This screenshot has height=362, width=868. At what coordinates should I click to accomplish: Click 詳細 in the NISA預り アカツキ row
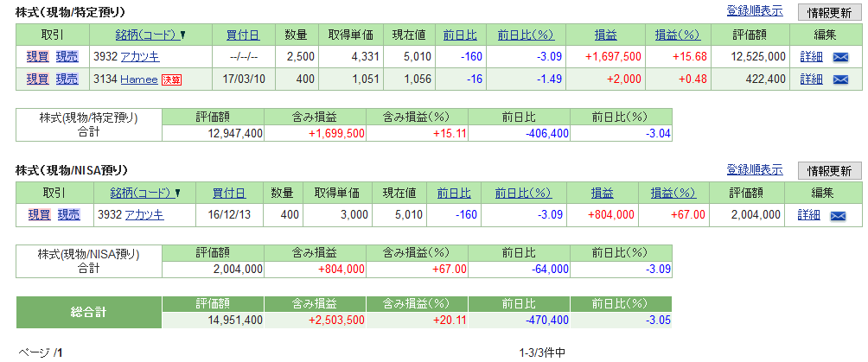point(808,215)
